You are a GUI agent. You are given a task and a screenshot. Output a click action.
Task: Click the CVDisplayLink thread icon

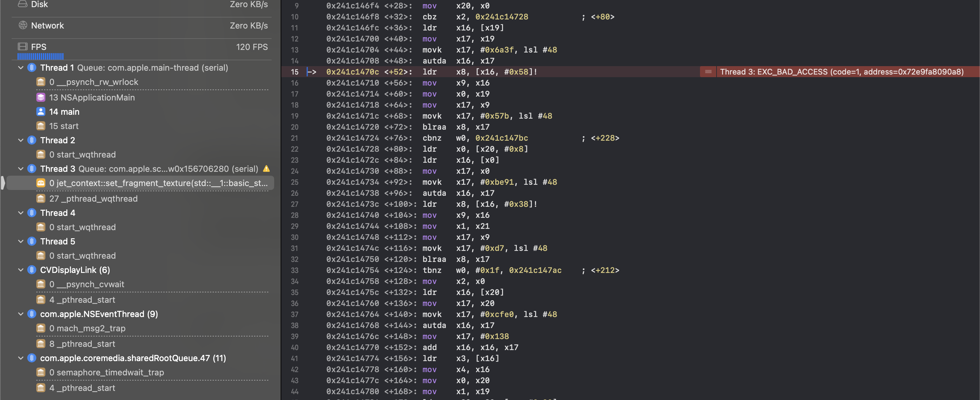pyautogui.click(x=32, y=270)
